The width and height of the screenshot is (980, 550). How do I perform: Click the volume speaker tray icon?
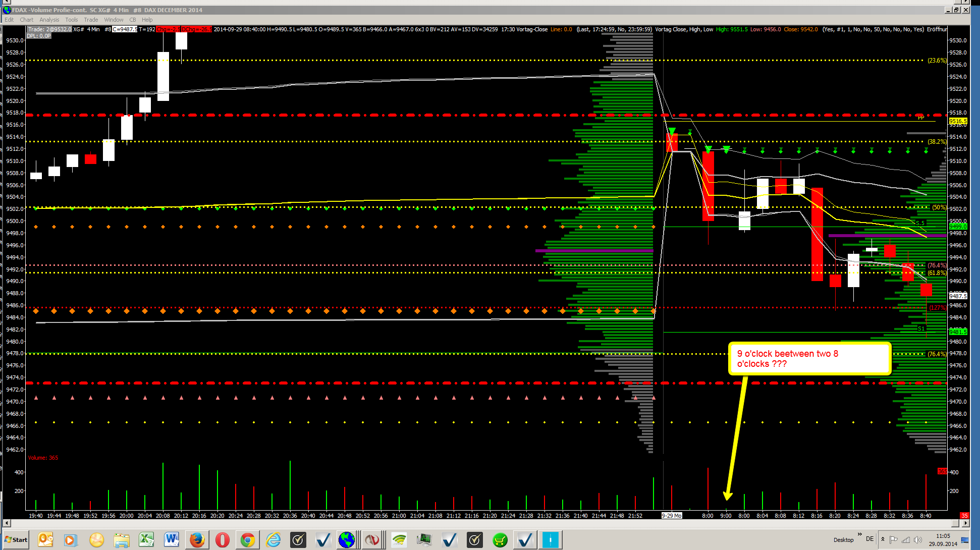[918, 540]
